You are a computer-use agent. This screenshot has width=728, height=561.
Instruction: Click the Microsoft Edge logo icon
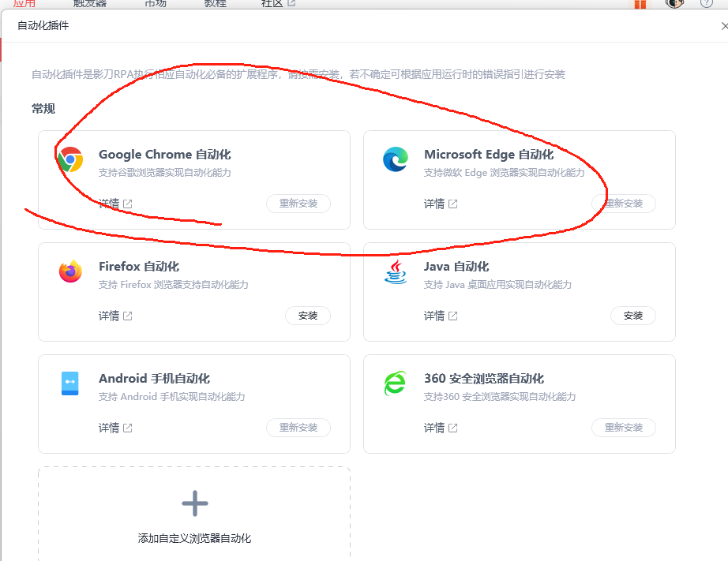[396, 159]
